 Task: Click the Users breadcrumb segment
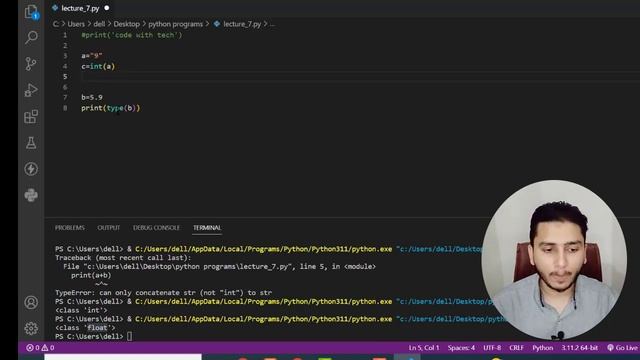(76, 24)
